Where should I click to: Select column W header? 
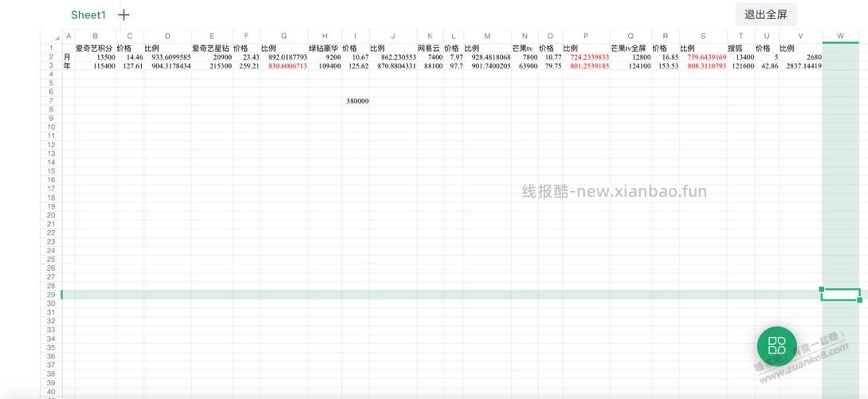840,36
